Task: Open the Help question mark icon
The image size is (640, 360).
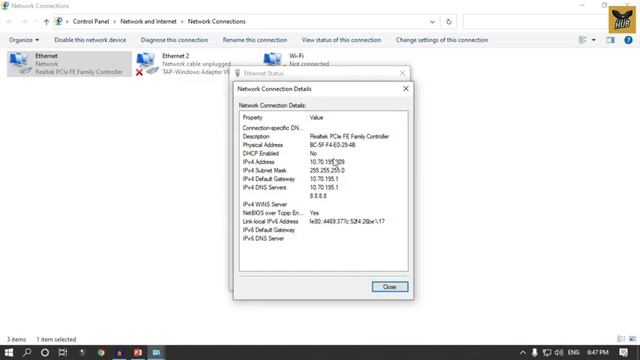Action: [x=628, y=40]
